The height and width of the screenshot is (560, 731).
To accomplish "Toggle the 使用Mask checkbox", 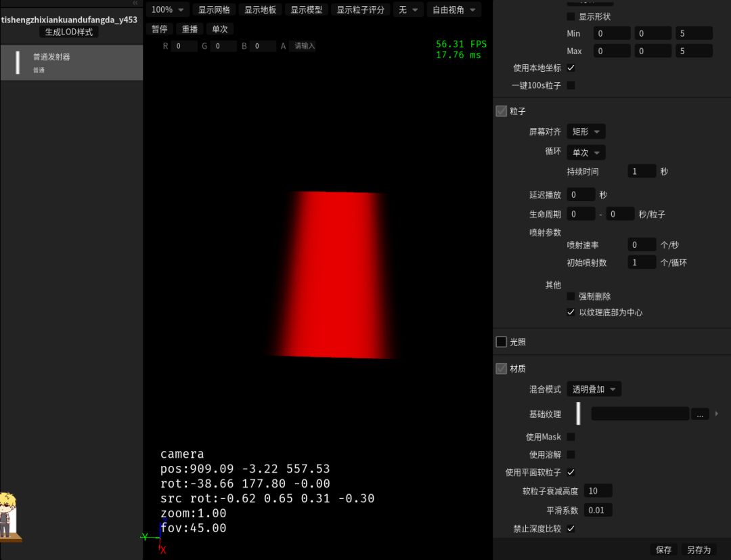I will (571, 437).
